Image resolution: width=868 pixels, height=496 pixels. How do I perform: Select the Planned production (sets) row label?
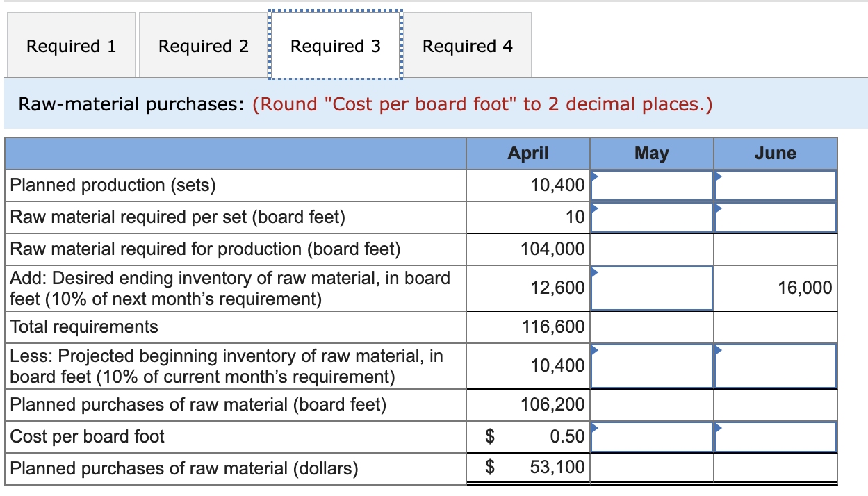113,185
